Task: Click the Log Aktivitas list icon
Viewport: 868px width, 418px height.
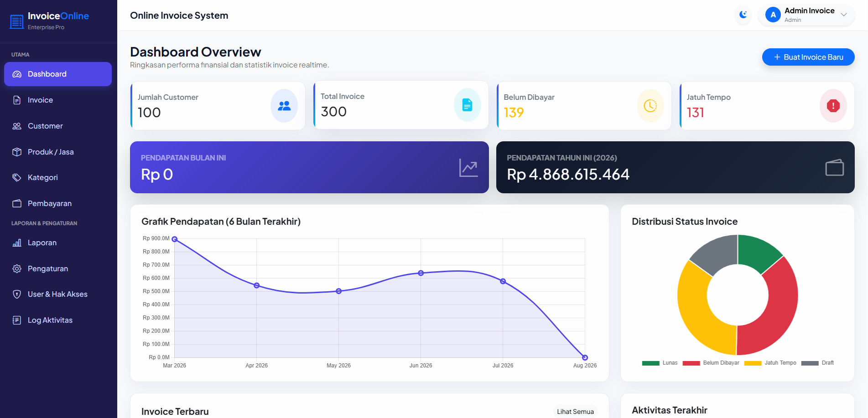Action: point(17,320)
